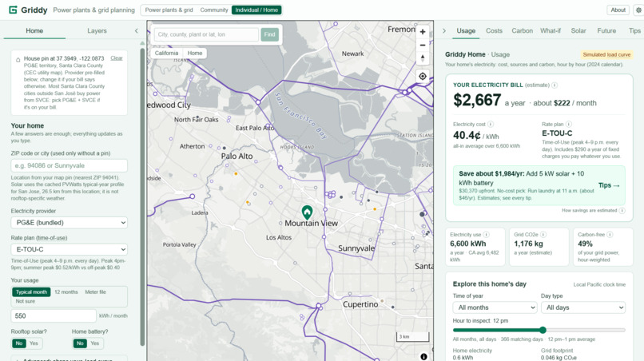644x361 pixels.
Task: Open the Day type dropdown
Action: [583, 307]
